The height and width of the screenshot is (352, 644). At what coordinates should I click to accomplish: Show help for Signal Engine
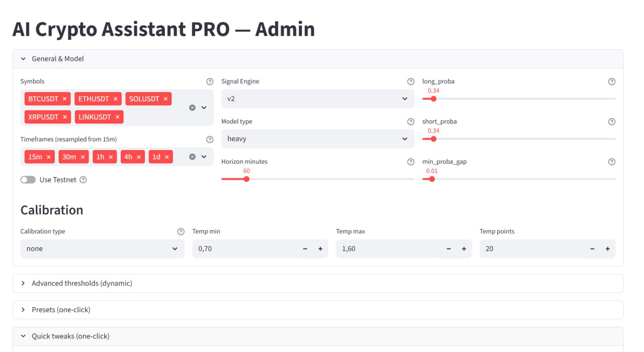411,82
